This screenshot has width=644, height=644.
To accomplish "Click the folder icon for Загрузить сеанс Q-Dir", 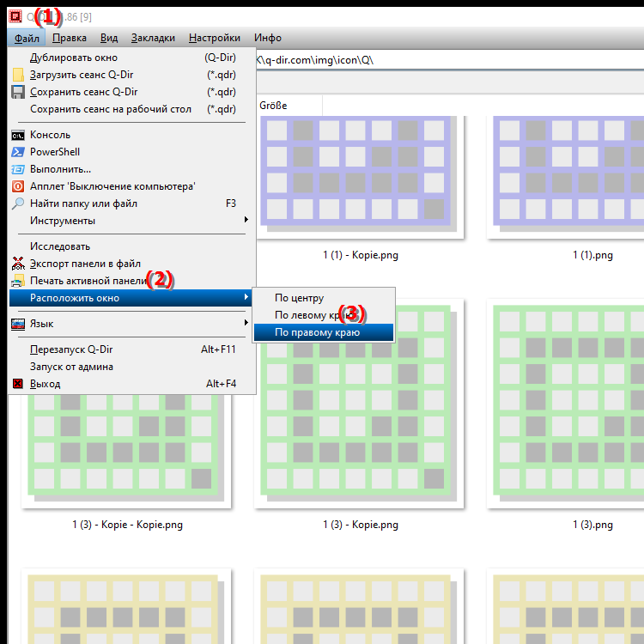I will (x=18, y=75).
